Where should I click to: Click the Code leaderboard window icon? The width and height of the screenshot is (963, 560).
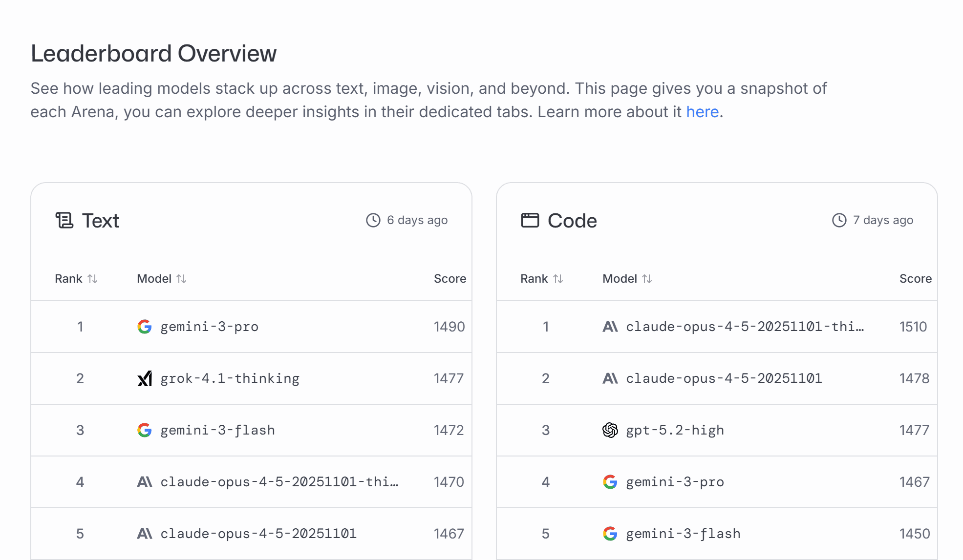click(530, 220)
